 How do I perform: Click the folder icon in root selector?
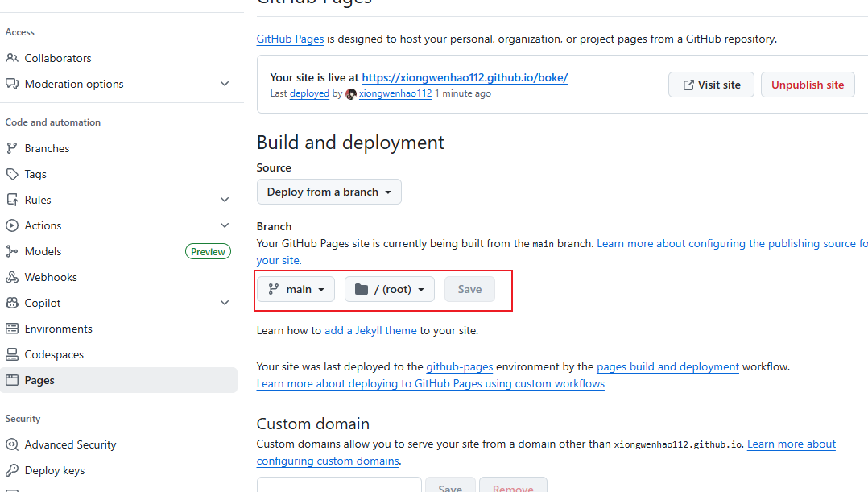[362, 289]
